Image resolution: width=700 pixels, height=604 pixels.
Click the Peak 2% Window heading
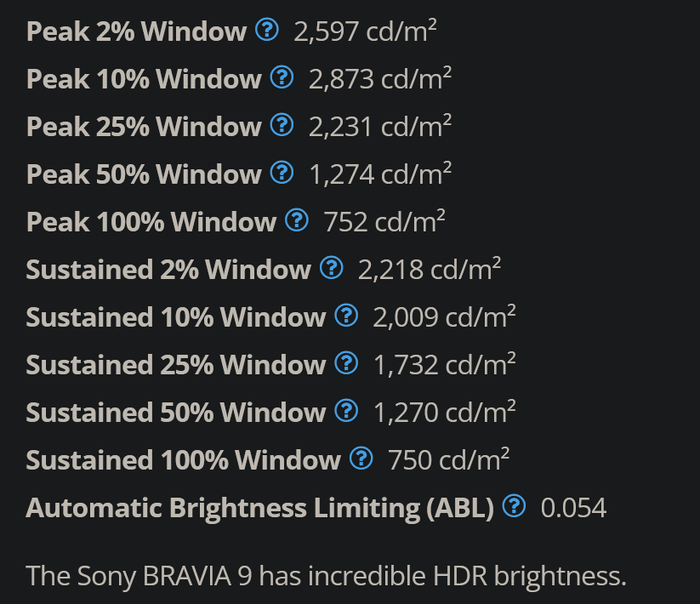[x=134, y=31]
